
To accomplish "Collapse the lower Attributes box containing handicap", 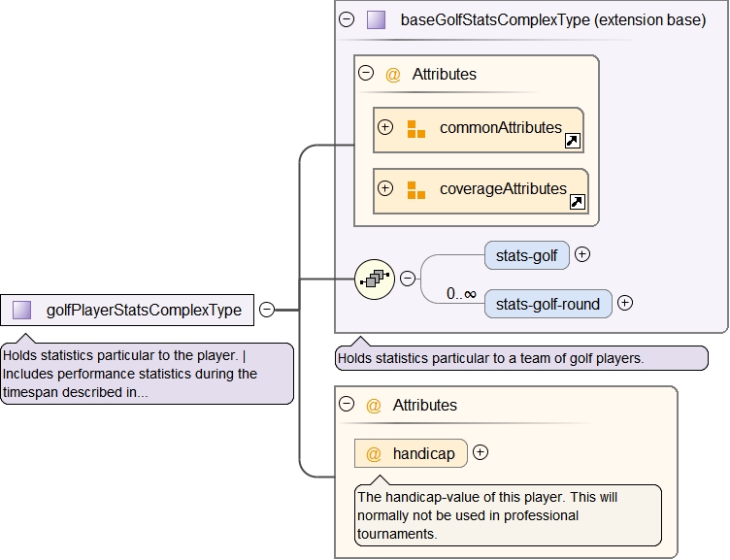I will (347, 405).
